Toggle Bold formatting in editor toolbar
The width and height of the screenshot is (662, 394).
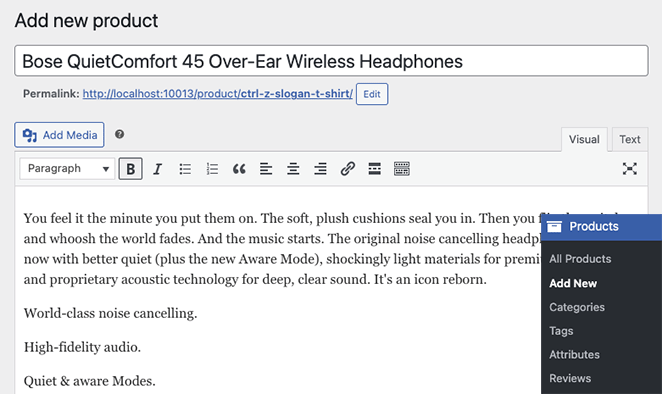(130, 169)
